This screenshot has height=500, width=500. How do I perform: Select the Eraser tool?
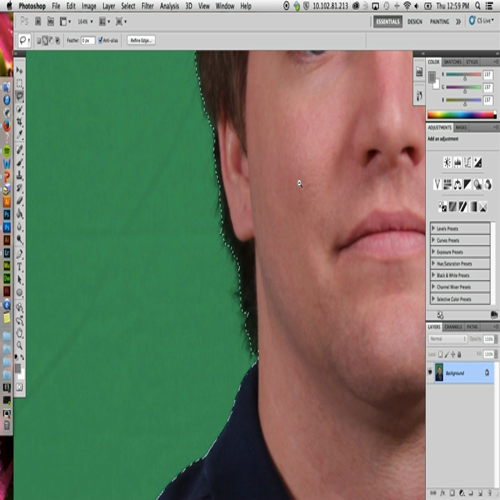tap(19, 201)
